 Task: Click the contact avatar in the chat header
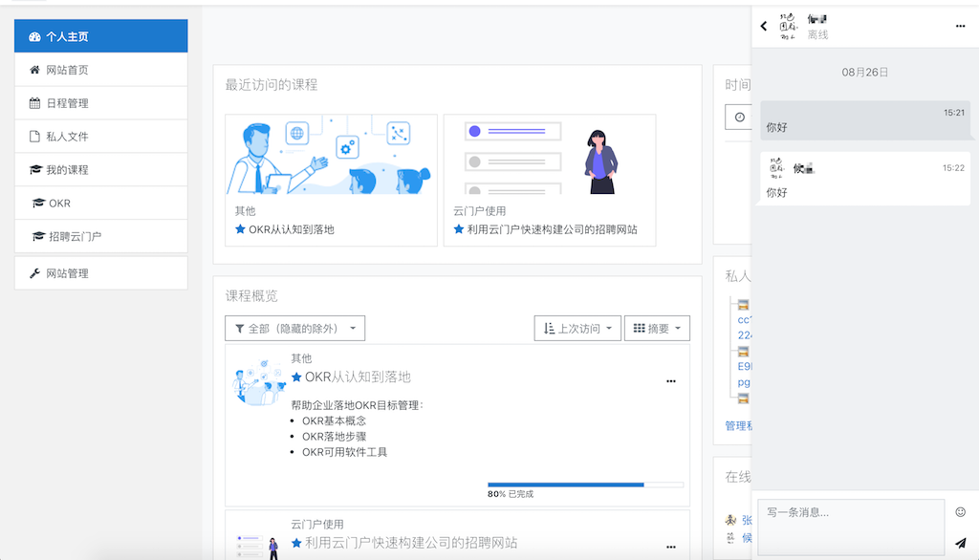(x=789, y=26)
